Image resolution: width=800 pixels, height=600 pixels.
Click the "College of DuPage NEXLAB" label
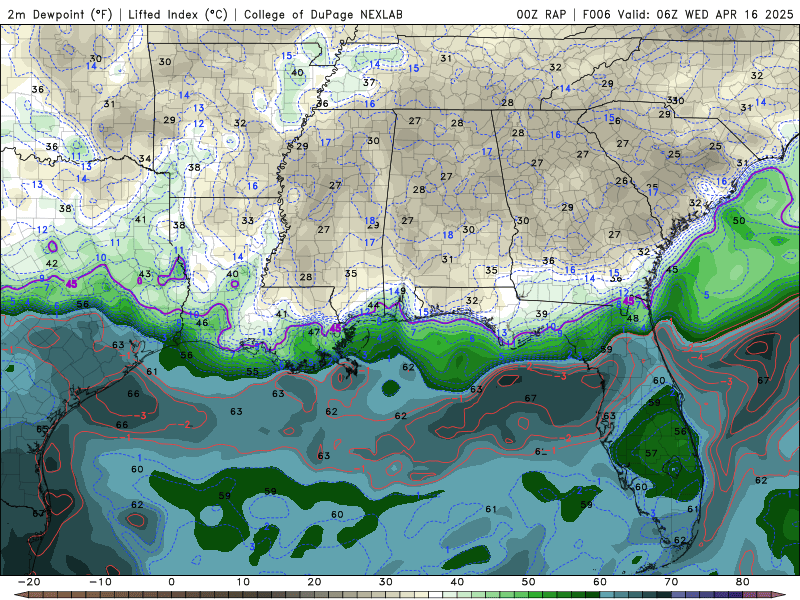click(323, 14)
